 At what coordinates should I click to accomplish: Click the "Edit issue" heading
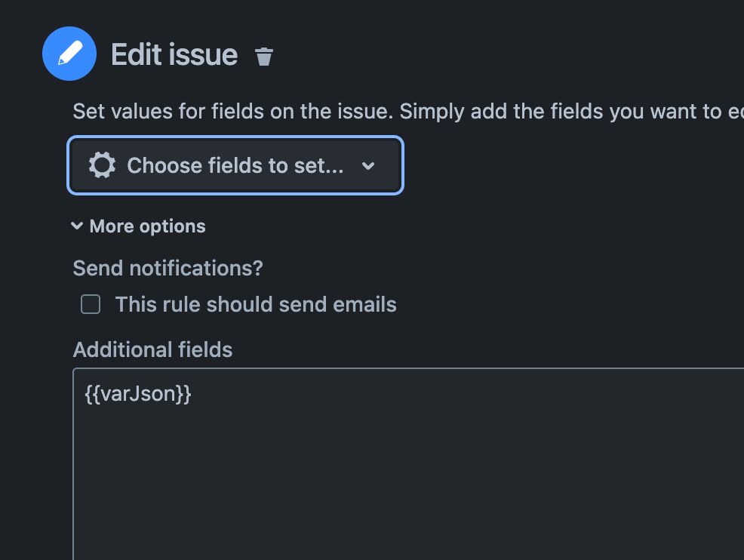(174, 54)
